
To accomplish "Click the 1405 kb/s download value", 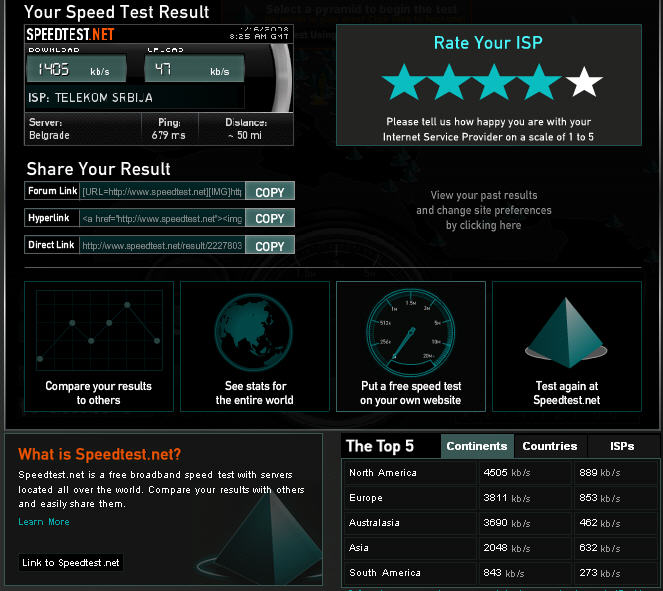I will tap(77, 68).
